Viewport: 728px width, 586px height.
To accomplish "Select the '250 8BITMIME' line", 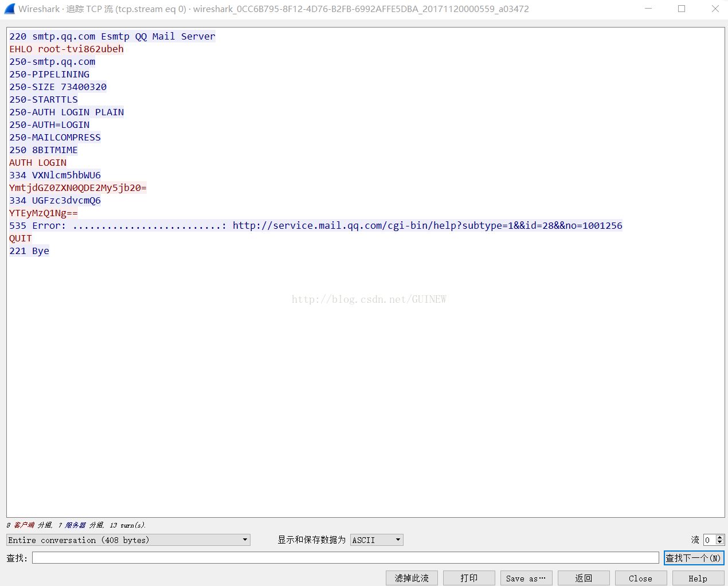I will click(x=44, y=150).
